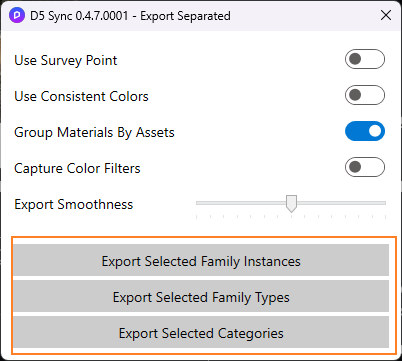Set Export Smoothness to minimum end of track

[197, 203]
